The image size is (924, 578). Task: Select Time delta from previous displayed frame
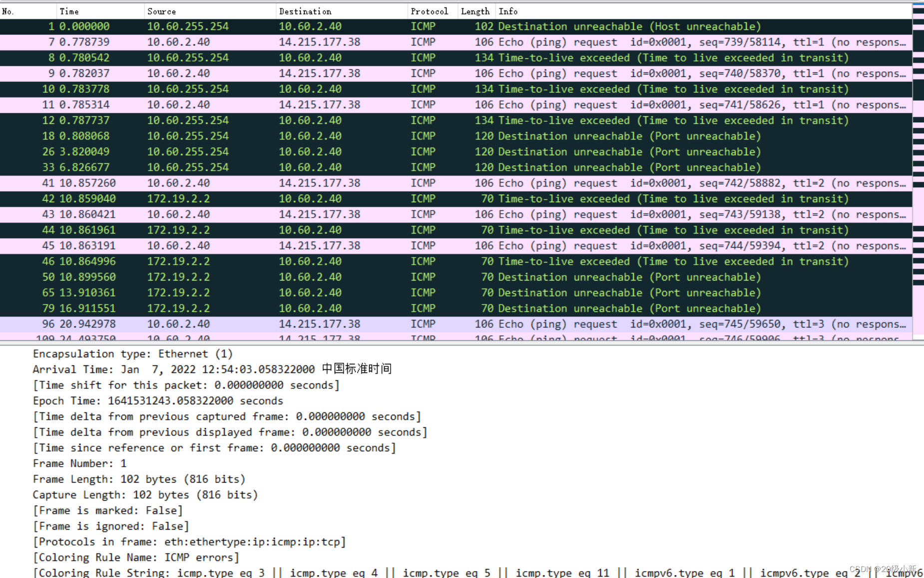[x=230, y=432]
